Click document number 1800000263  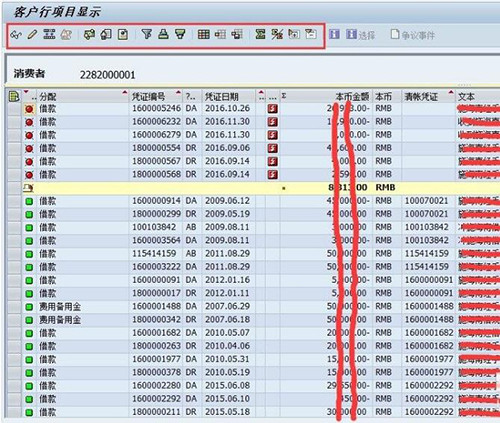(156, 346)
